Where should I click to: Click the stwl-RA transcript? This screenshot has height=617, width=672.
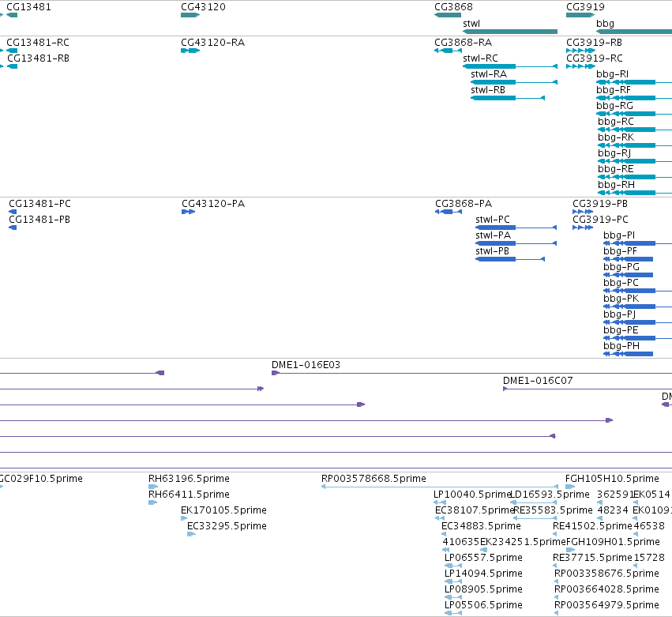[x=514, y=82]
